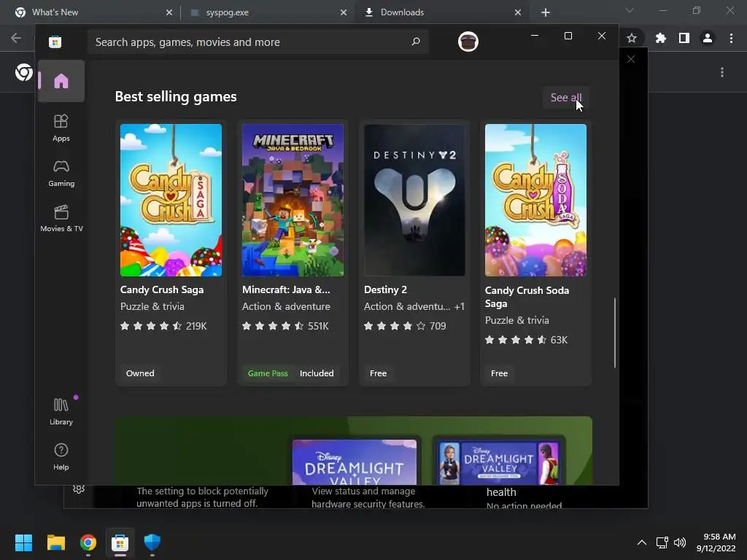Open the Apps section in the sidebar
The image size is (747, 560).
tap(61, 128)
